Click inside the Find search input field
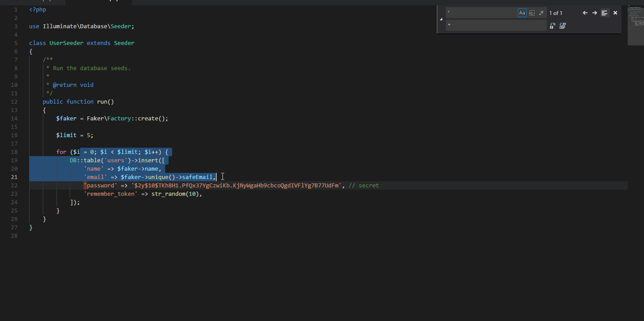This screenshot has height=321, width=644. click(481, 13)
